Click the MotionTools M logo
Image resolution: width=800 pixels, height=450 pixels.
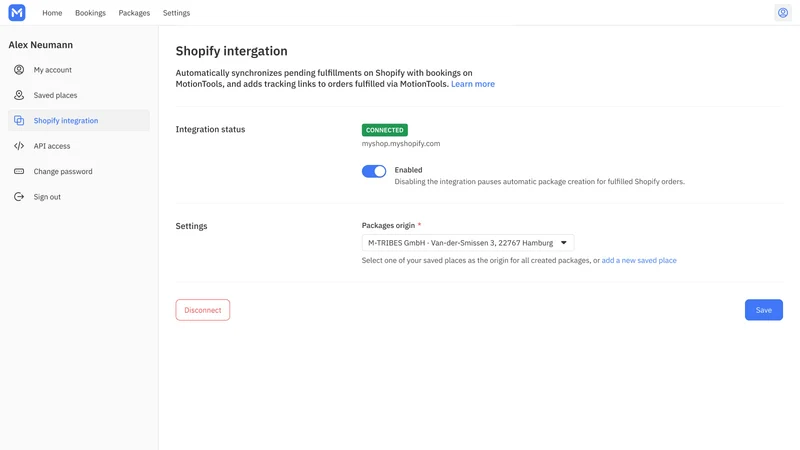(17, 13)
